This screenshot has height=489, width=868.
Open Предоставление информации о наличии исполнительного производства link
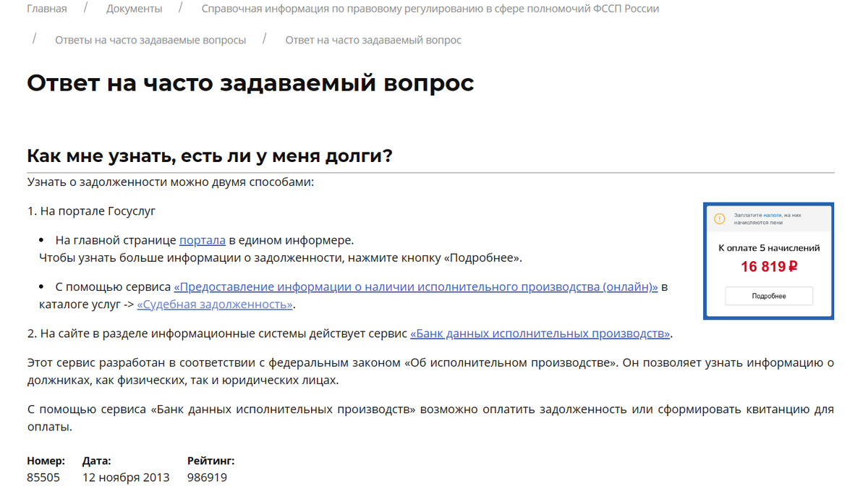pos(416,287)
